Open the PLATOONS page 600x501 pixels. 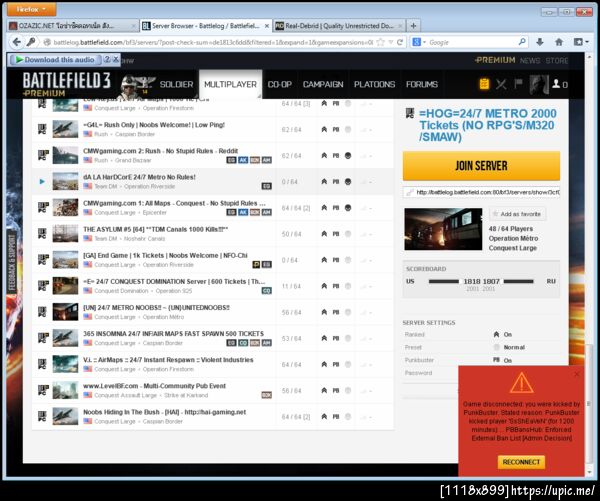tap(374, 84)
